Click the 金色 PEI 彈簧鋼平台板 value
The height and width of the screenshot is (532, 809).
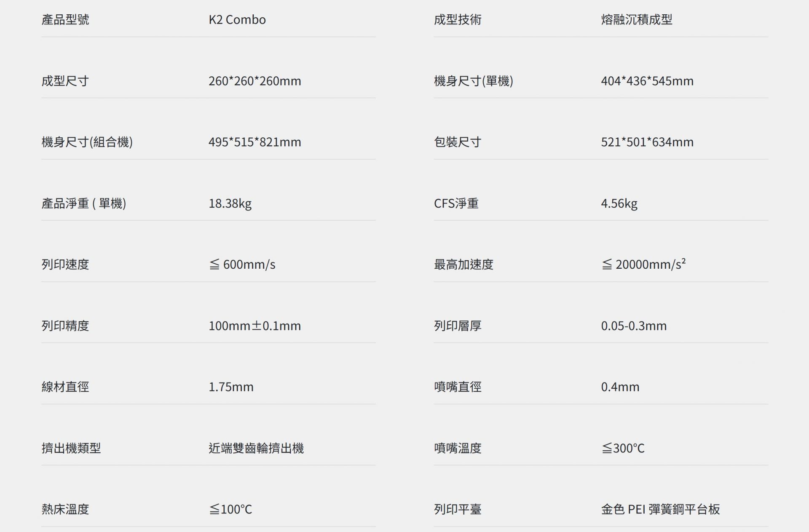[660, 510]
